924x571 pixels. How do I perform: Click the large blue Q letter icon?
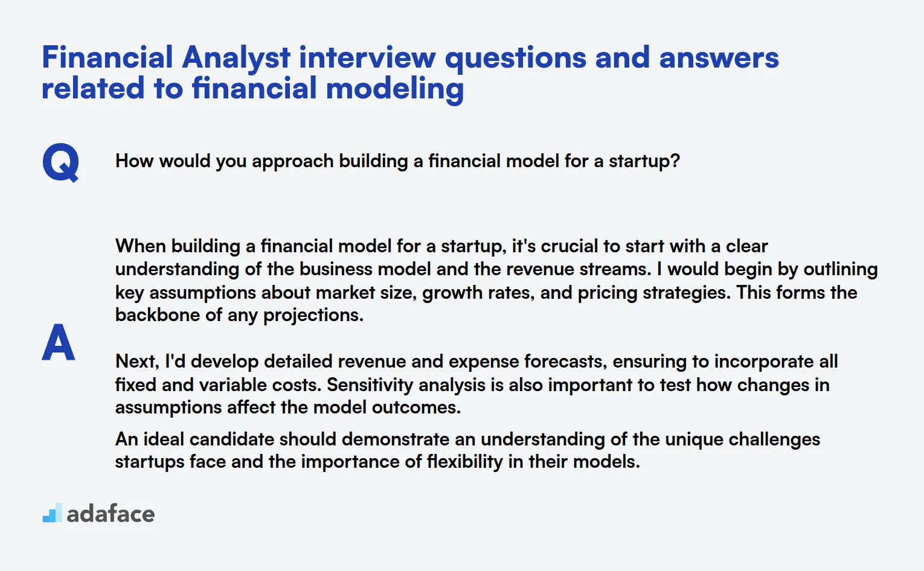(x=60, y=162)
